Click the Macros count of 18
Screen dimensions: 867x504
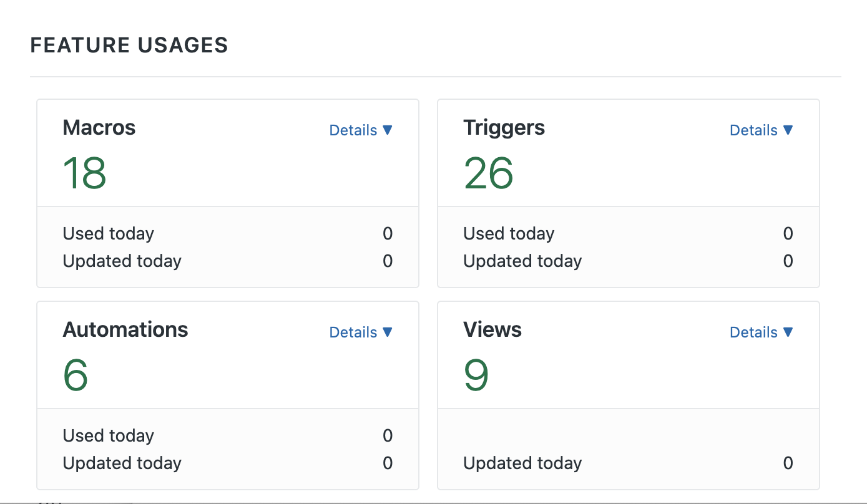coord(85,173)
